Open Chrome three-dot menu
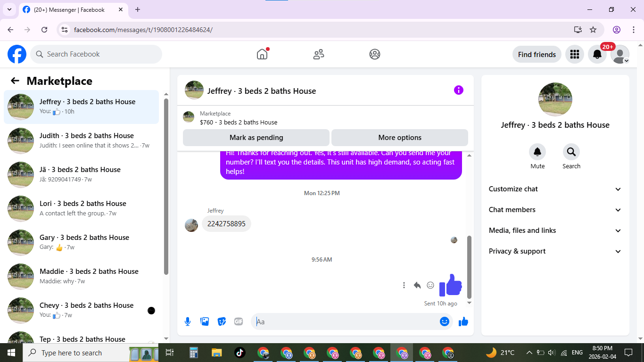This screenshot has height=362, width=644. pyautogui.click(x=634, y=30)
